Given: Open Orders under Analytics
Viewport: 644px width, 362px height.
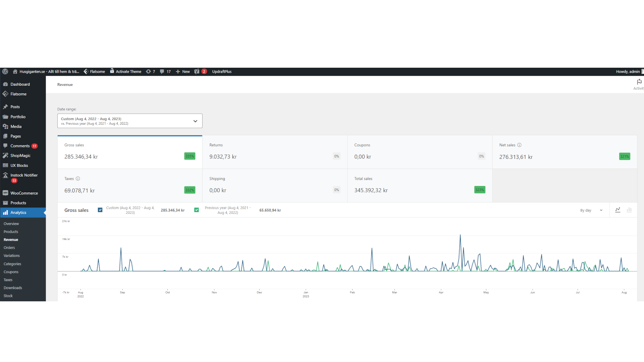Looking at the screenshot, I should 9,248.
